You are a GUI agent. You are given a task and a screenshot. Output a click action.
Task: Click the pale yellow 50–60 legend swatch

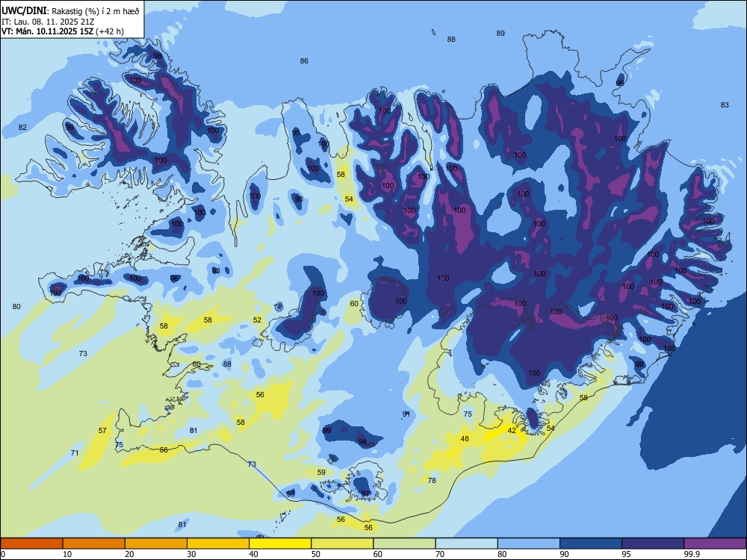[x=343, y=544]
